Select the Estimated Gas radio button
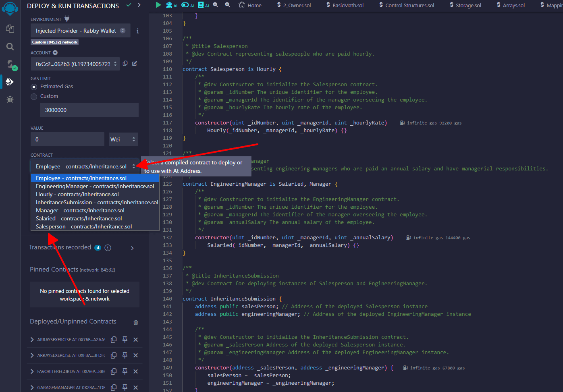 [x=34, y=87]
